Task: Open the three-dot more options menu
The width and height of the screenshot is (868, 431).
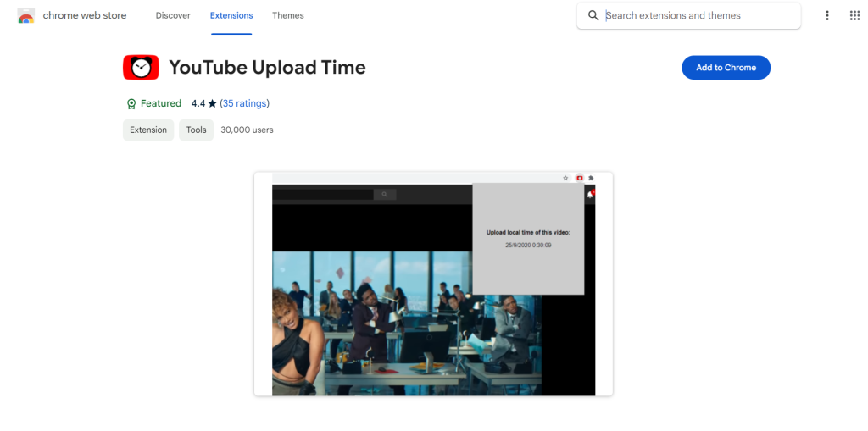Action: (827, 15)
